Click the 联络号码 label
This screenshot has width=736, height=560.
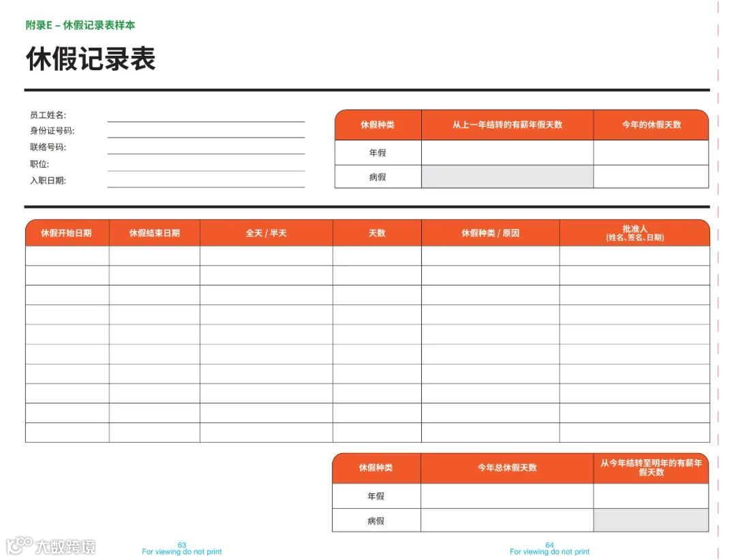pyautogui.click(x=48, y=147)
